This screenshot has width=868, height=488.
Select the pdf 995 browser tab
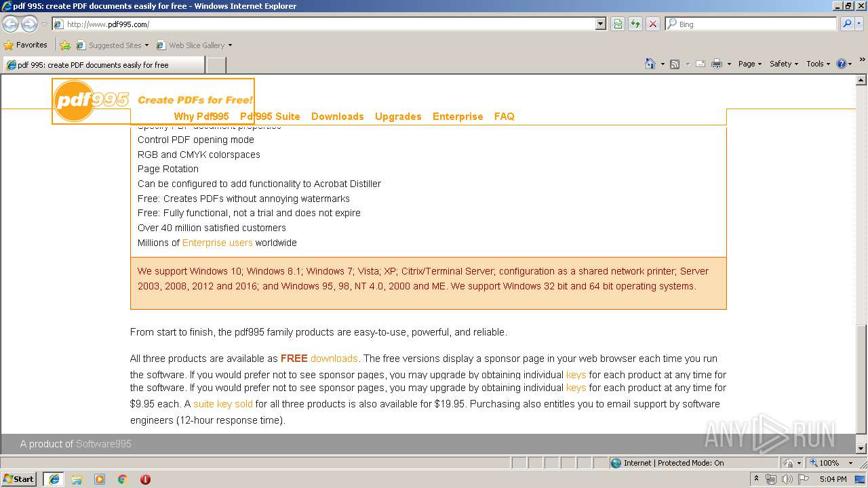click(x=103, y=65)
